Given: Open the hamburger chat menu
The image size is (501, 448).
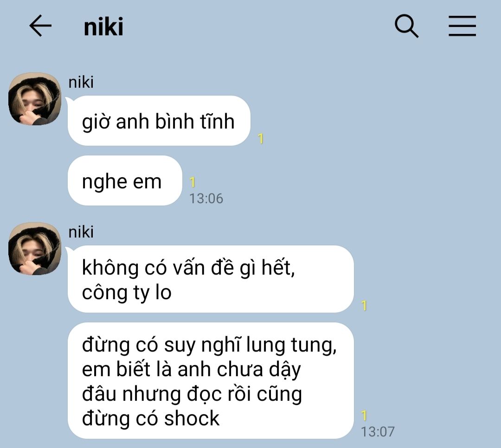Looking at the screenshot, I should (x=462, y=26).
